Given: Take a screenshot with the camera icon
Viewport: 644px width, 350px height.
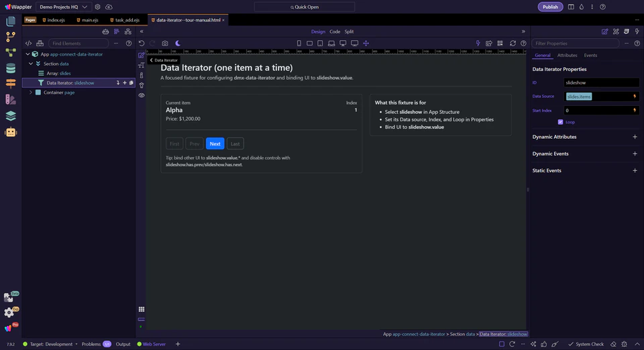Looking at the screenshot, I should tap(165, 43).
